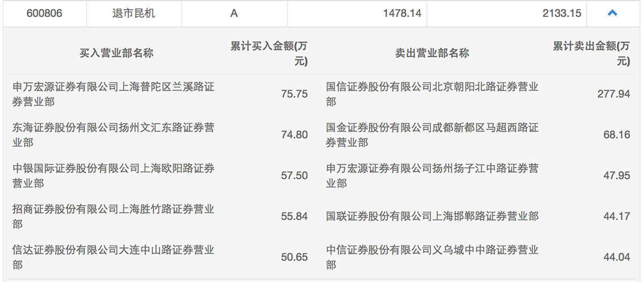This screenshot has height=282, width=644.
Task: Select 申万宏源证券 扬州扬子江中路 seller row
Action: coord(433,175)
